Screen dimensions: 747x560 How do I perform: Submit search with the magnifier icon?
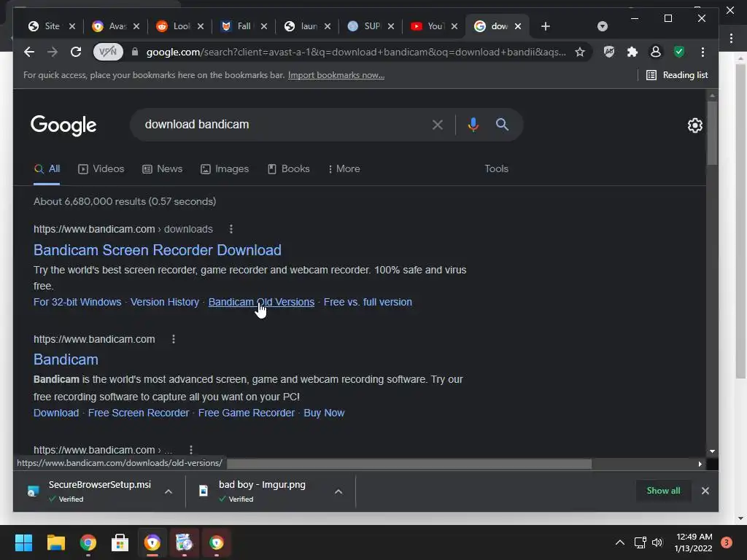(x=502, y=125)
